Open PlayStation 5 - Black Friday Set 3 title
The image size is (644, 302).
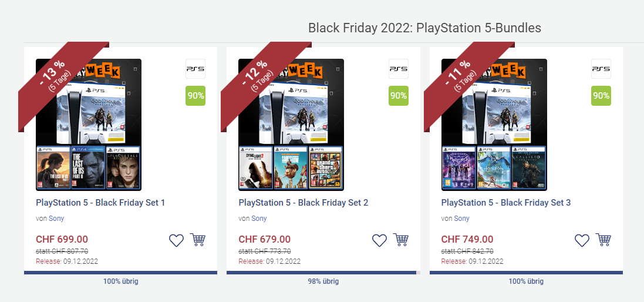(506, 203)
